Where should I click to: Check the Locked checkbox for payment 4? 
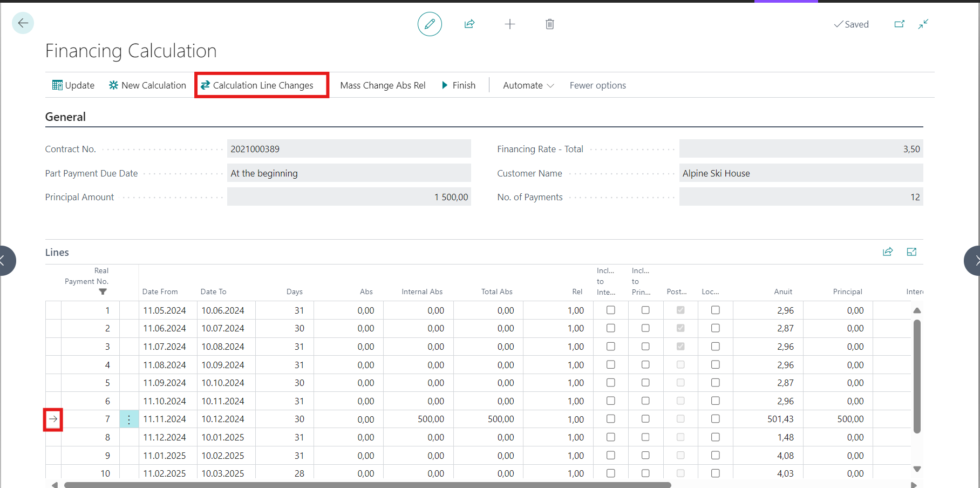(x=716, y=365)
